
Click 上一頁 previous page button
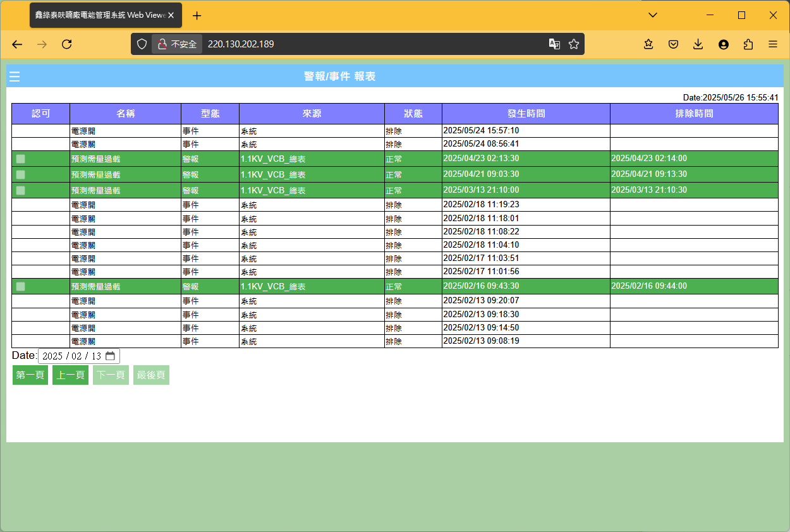[71, 375]
